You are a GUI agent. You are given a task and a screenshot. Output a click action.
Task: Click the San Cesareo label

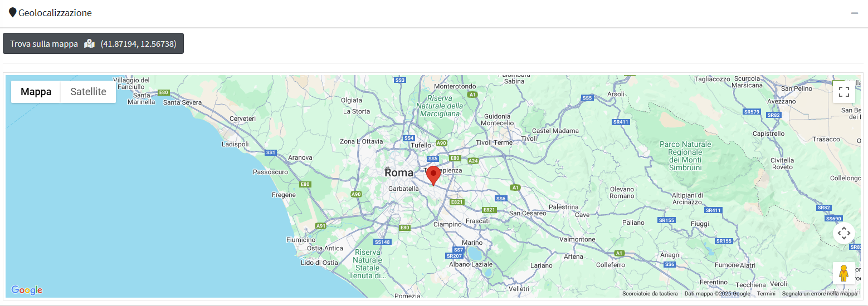(528, 213)
